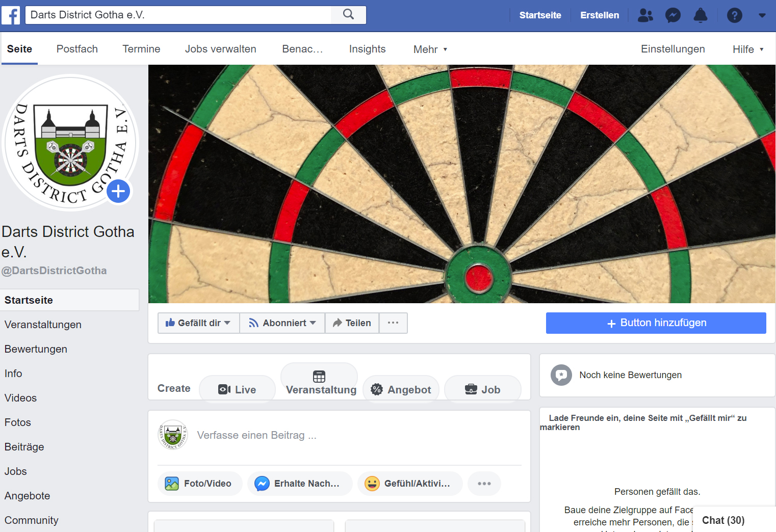Open account menu arrow in top bar
This screenshot has height=532, width=776.
[x=762, y=15]
